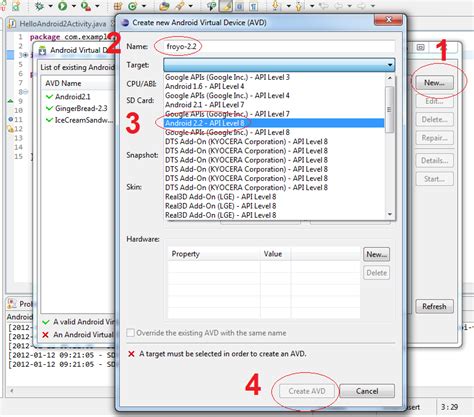Screen dimensions: 474x417
Task: Click green check icon next to GingerBread-2.3
Action: pos(49,108)
